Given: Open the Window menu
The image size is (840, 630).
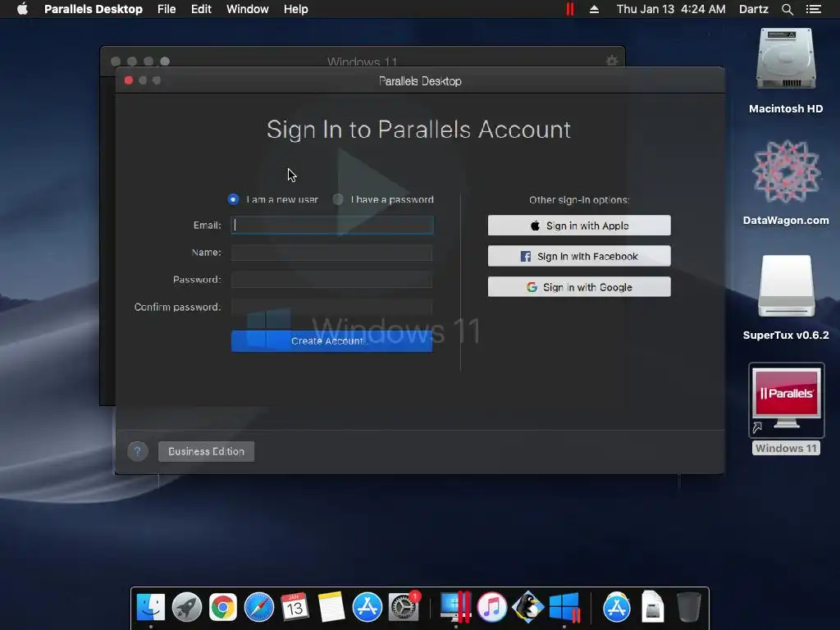Looking at the screenshot, I should 248,9.
